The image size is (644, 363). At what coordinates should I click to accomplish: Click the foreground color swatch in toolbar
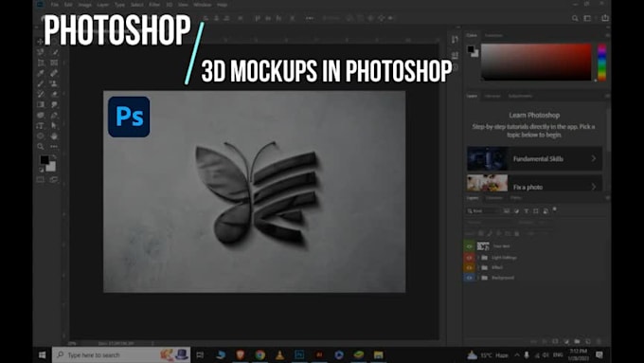[x=45, y=159]
